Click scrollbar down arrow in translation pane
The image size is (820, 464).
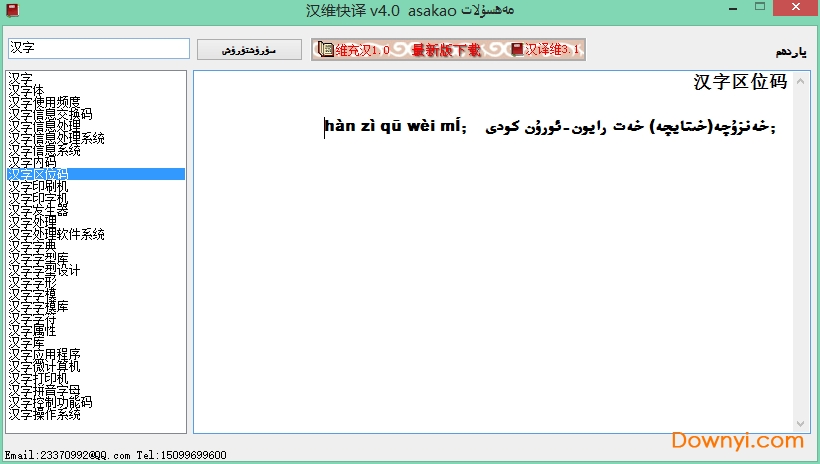[801, 423]
